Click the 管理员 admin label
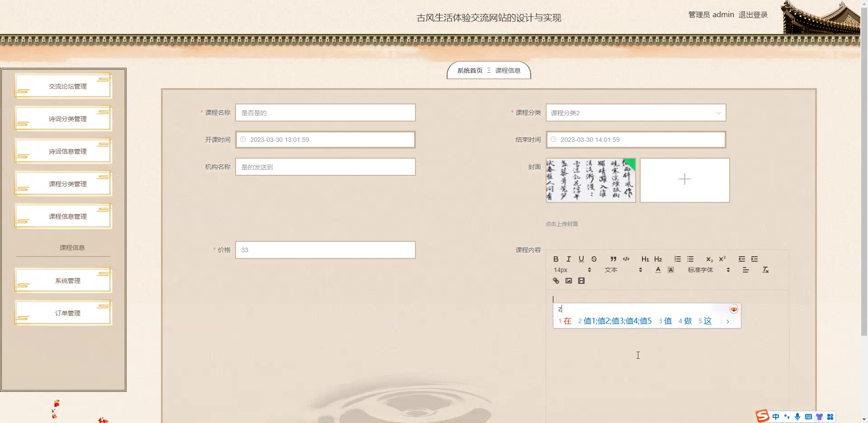 (711, 14)
